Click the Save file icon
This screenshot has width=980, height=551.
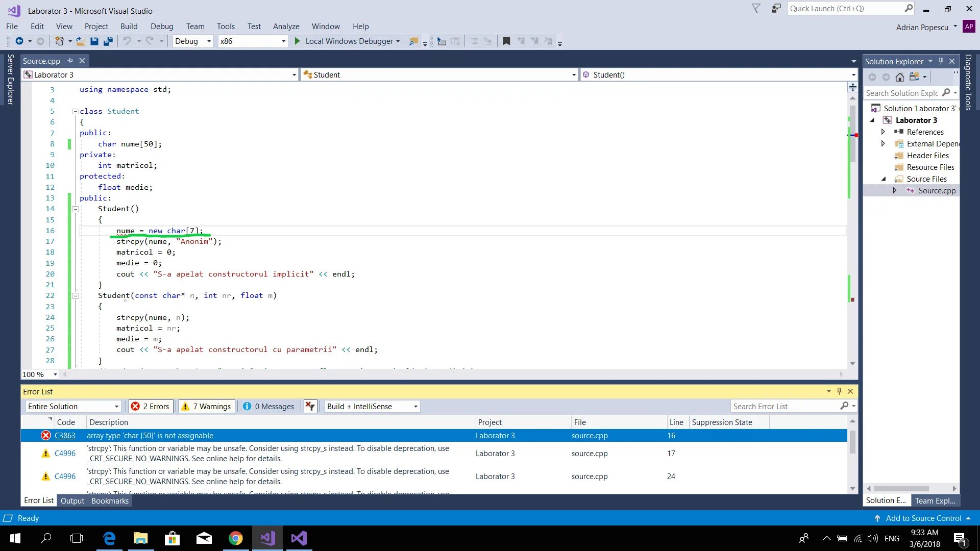[94, 41]
